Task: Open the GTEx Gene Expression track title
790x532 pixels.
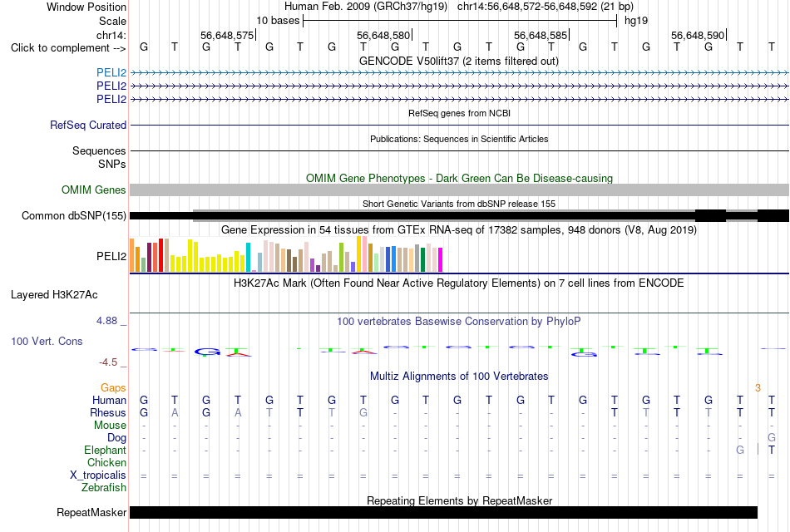Action: tap(458, 230)
